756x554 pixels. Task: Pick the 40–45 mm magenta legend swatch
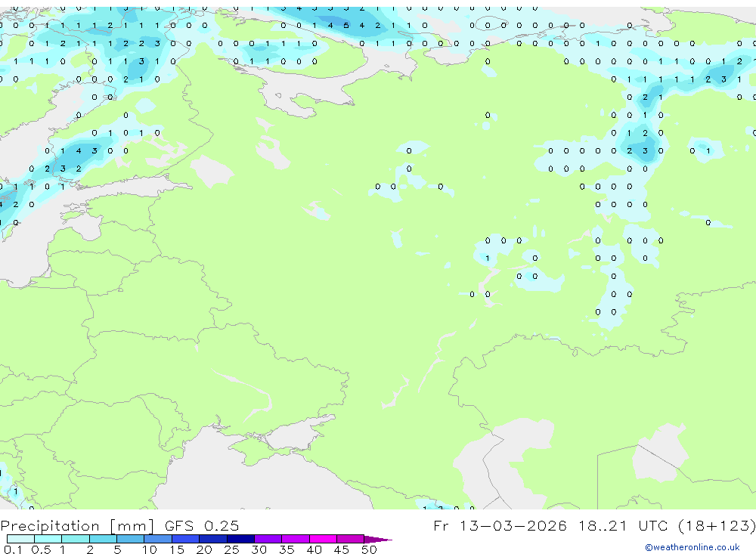[323, 539]
